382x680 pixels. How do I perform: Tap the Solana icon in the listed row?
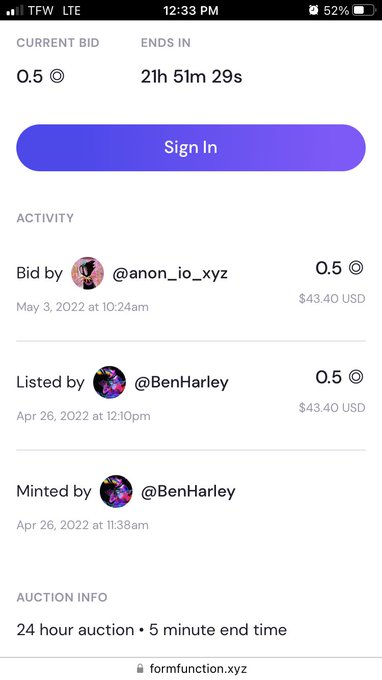[356, 377]
